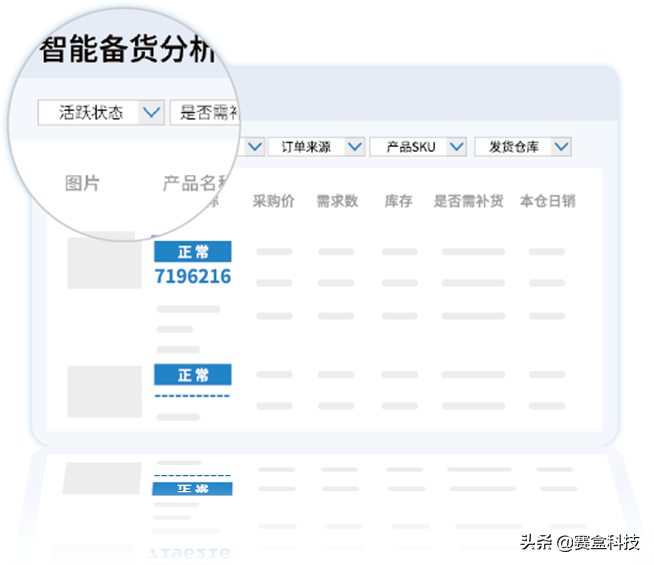
Task: Expand the 订单来源 dropdown
Action: point(316,147)
